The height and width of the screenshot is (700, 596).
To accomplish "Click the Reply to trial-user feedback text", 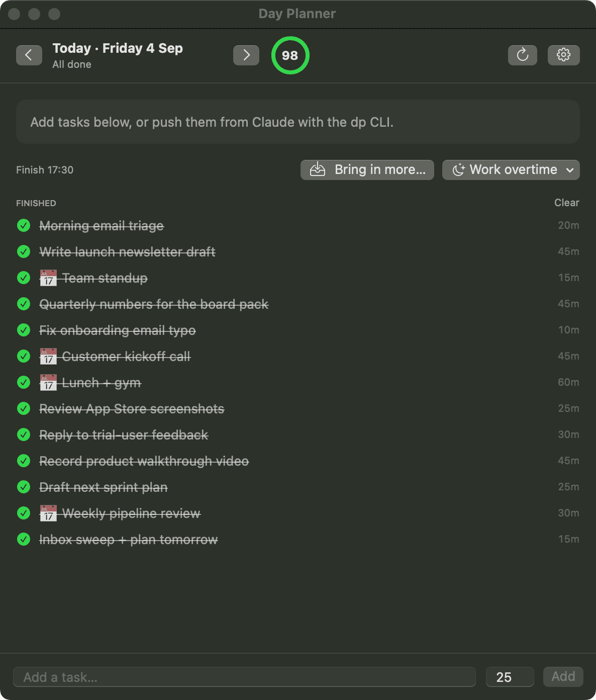I will [124, 435].
